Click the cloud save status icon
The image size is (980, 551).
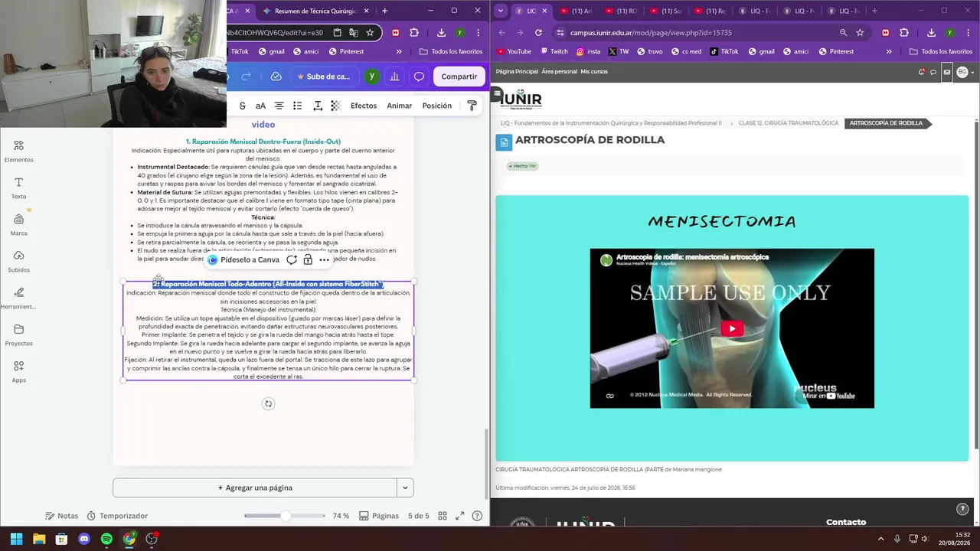pos(276,77)
